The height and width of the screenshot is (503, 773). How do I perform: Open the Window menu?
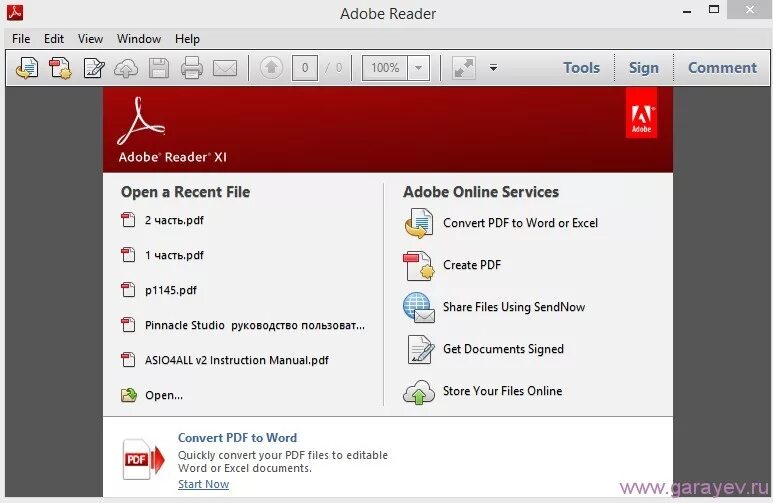pyautogui.click(x=139, y=38)
